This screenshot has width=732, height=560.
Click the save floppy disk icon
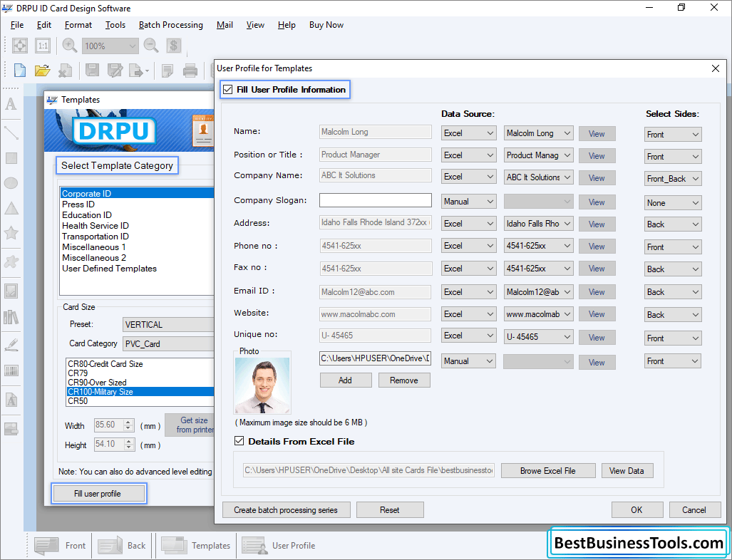(92, 71)
